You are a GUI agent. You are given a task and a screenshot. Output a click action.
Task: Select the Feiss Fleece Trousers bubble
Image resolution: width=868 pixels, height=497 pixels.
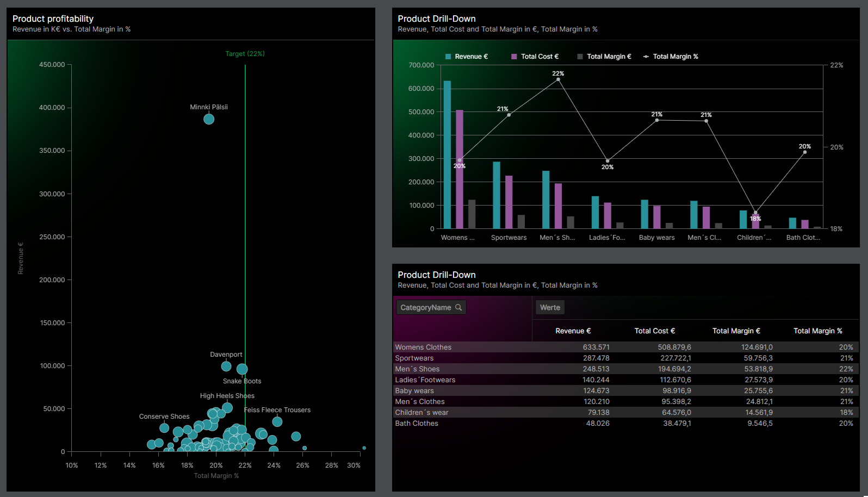(277, 421)
